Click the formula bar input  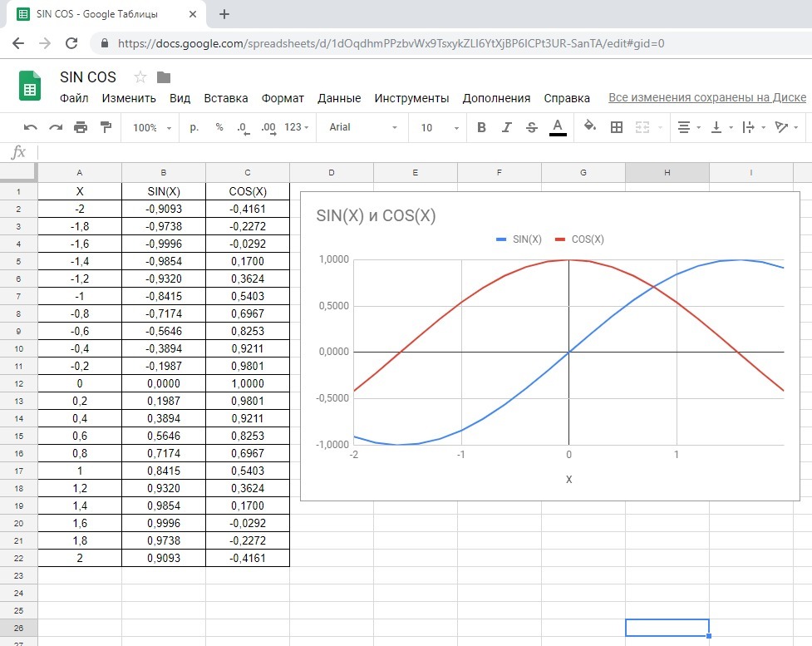point(425,152)
